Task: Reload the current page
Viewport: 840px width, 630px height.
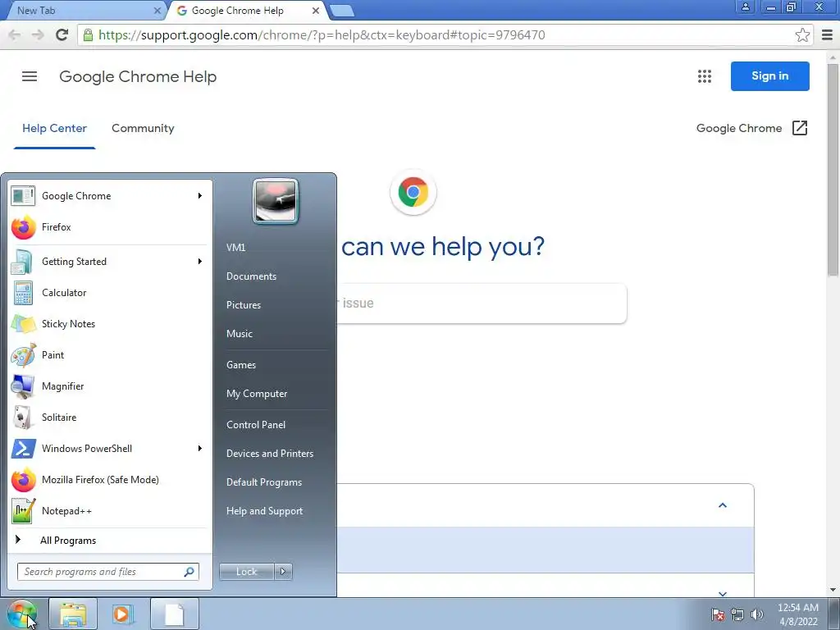Action: tap(62, 34)
